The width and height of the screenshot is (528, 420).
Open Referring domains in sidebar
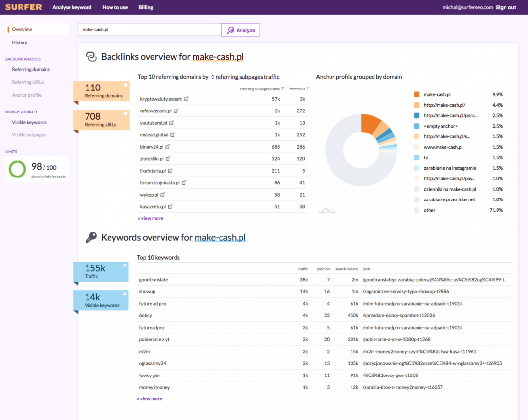31,69
